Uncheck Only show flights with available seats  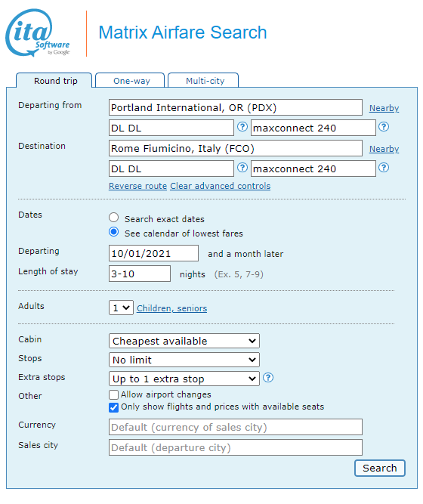click(x=113, y=407)
